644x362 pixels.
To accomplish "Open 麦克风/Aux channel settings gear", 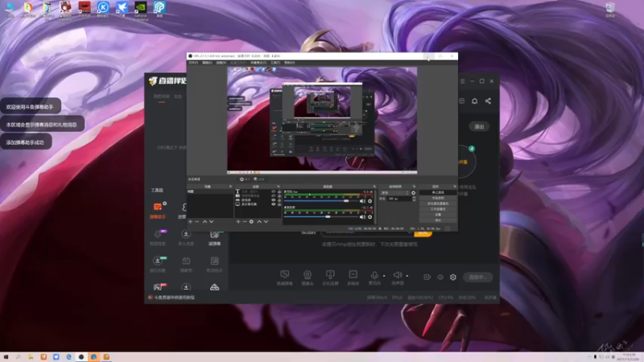I will [x=369, y=201].
